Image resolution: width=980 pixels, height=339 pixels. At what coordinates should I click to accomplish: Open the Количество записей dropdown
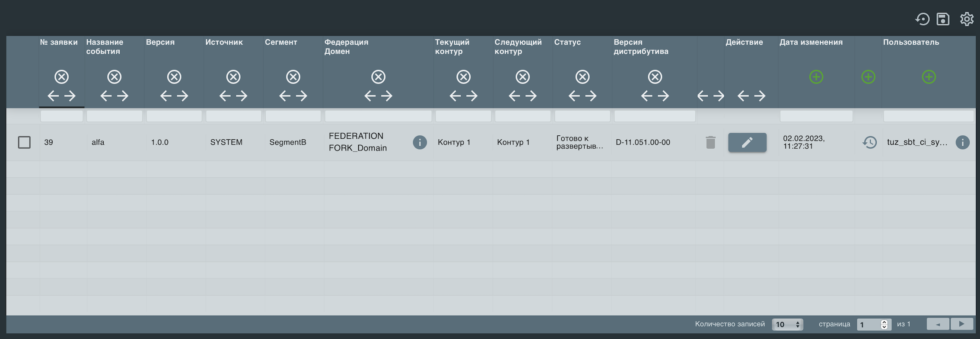click(787, 324)
